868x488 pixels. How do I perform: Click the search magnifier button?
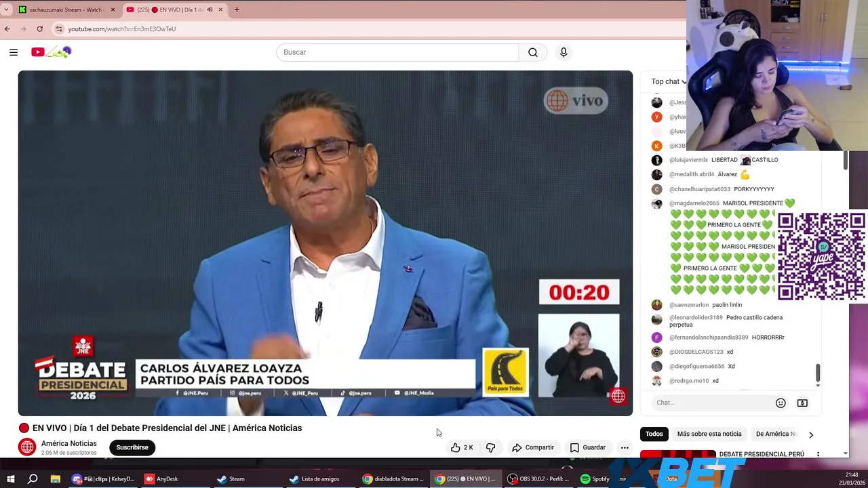[533, 52]
